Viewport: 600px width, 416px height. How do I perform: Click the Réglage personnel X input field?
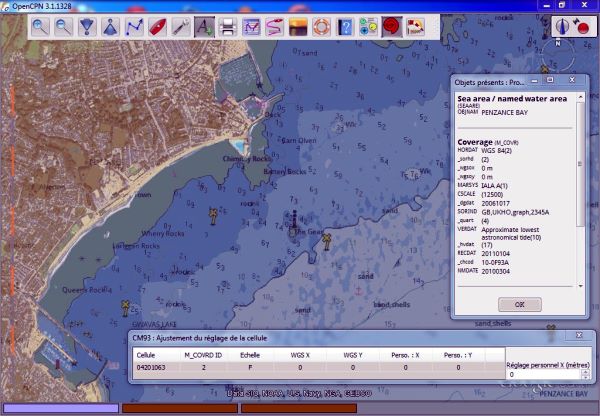pyautogui.click(x=543, y=375)
